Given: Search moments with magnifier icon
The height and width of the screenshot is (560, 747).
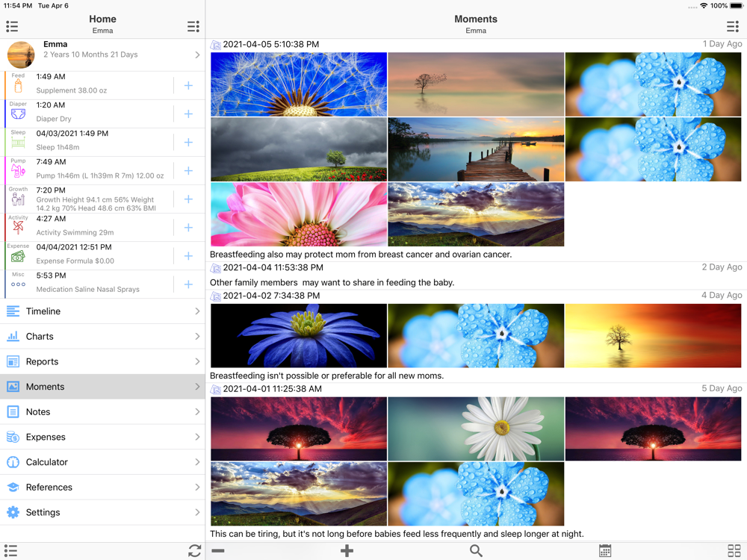Looking at the screenshot, I should [x=476, y=551].
